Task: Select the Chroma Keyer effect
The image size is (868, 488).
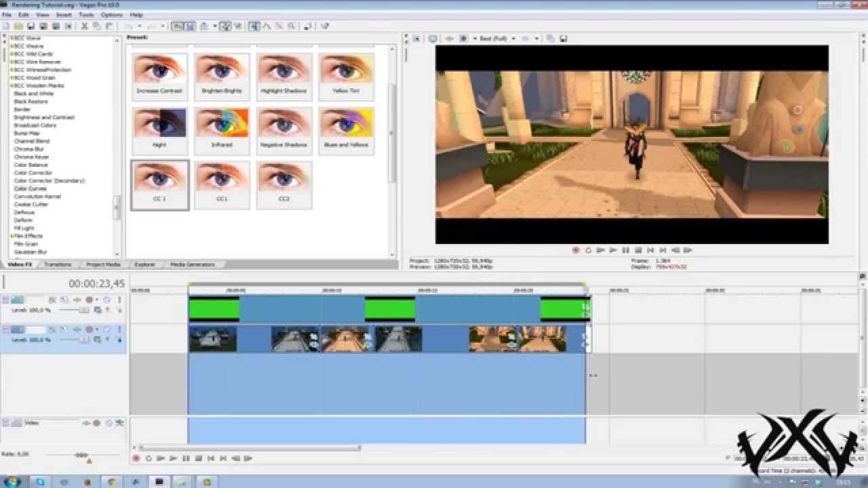Action: click(31, 157)
